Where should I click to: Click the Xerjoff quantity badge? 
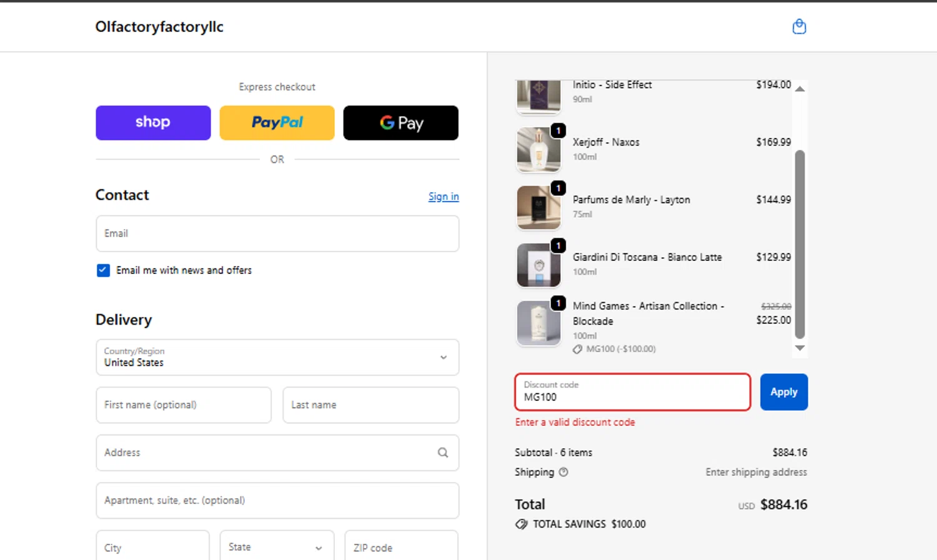pos(558,130)
